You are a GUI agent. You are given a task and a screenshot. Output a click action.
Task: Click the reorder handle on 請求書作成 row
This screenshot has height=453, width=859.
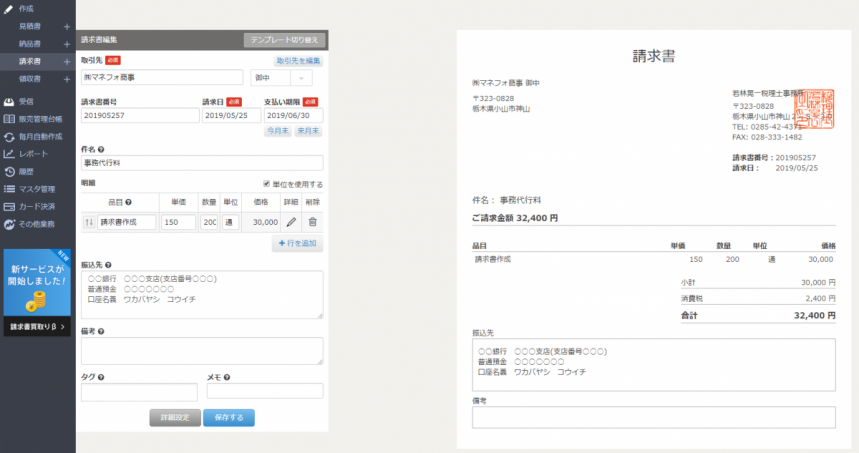pyautogui.click(x=89, y=222)
